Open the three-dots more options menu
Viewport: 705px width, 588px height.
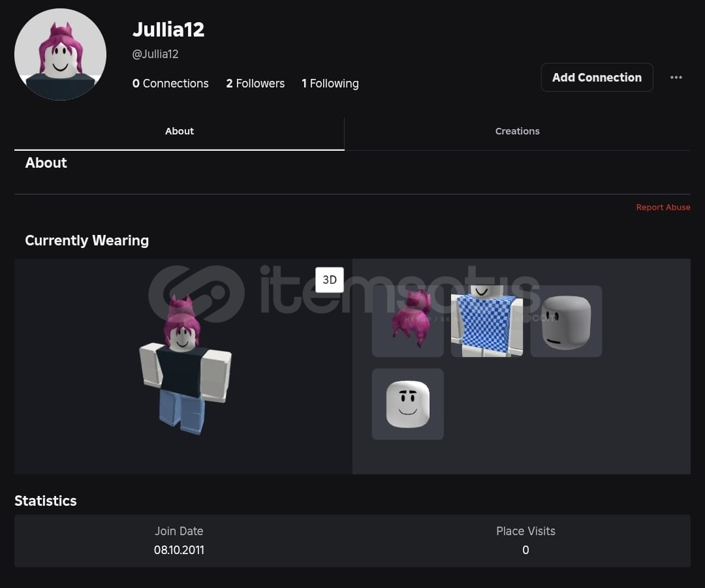click(x=676, y=77)
